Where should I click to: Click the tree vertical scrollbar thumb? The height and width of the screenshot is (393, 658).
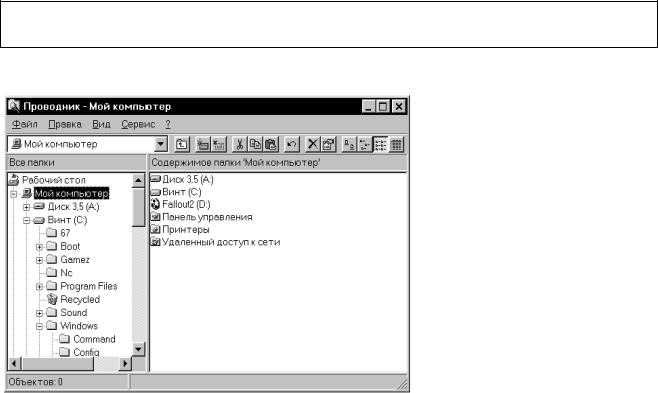[x=138, y=207]
